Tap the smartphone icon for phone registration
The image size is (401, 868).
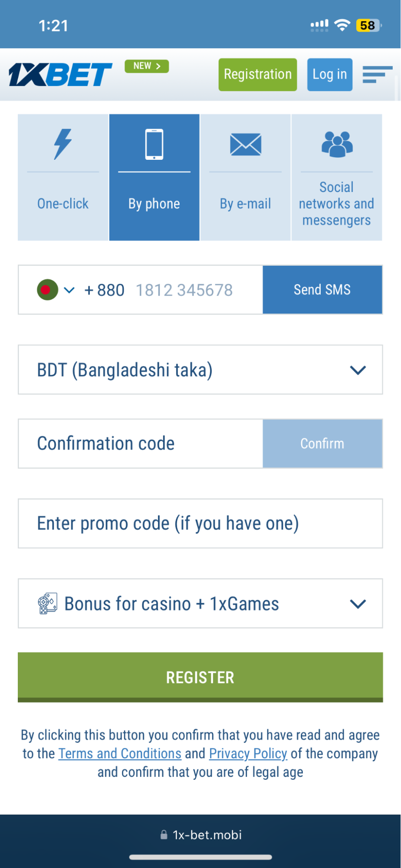[x=154, y=144]
